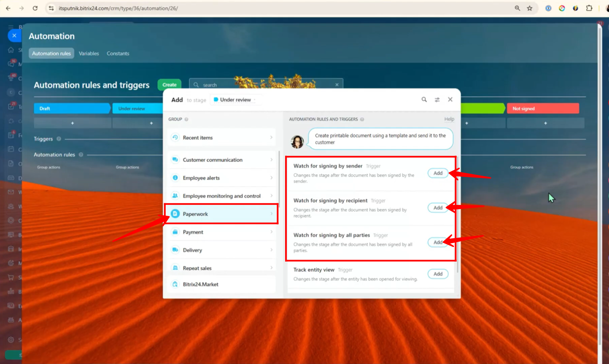Select the Draft stage header

[72, 109]
